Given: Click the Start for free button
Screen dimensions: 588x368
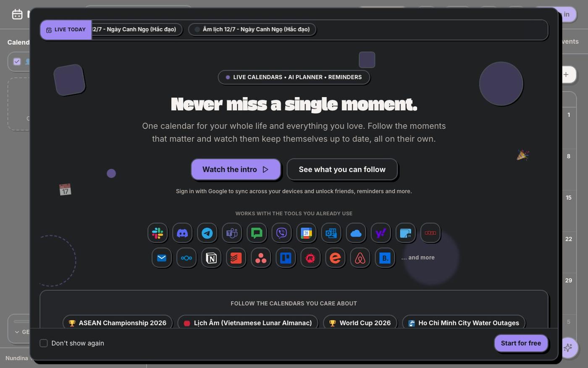Looking at the screenshot, I should (521, 343).
